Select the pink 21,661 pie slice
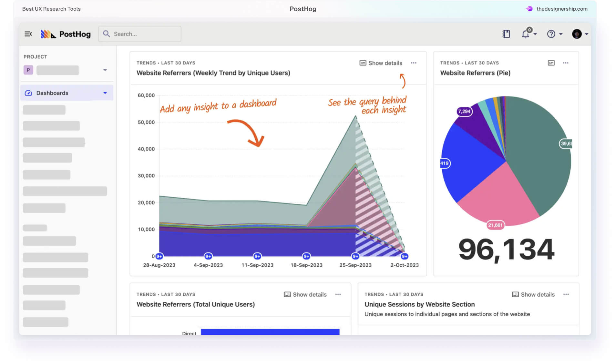The width and height of the screenshot is (615, 364). point(495,225)
